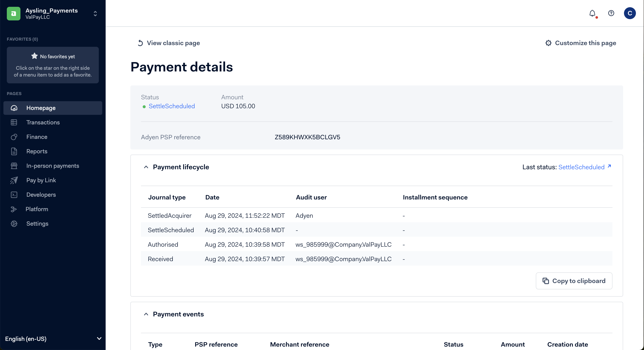Screen dimensions: 644x350
Task: Click the Adyen green logo icon
Action: (x=13, y=13)
